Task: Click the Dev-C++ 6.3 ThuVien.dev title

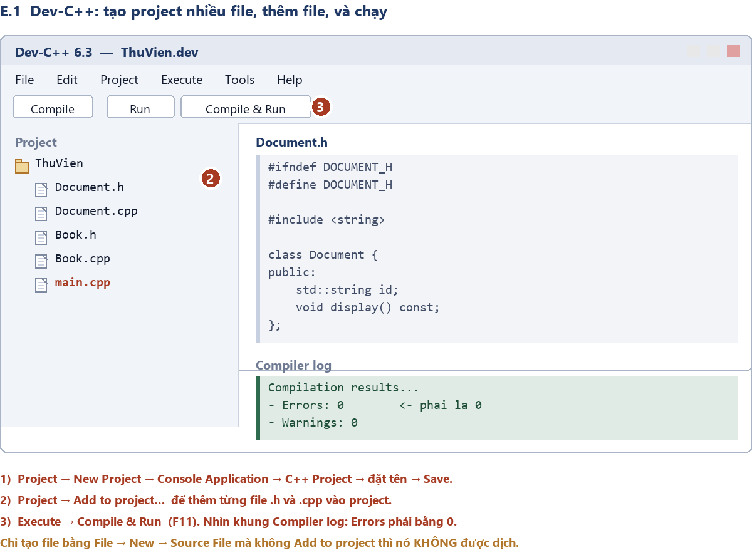Action: tap(107, 52)
